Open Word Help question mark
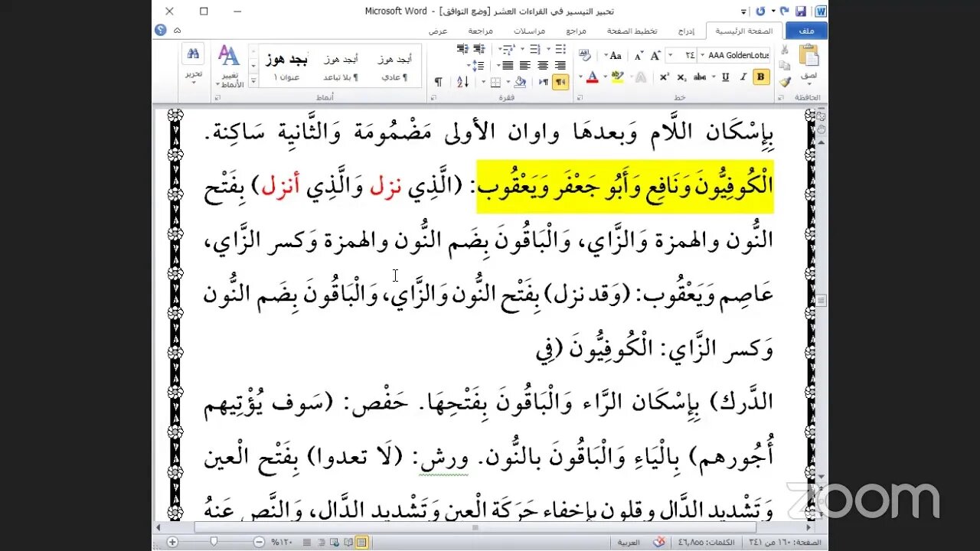This screenshot has width=980, height=551. 161,30
